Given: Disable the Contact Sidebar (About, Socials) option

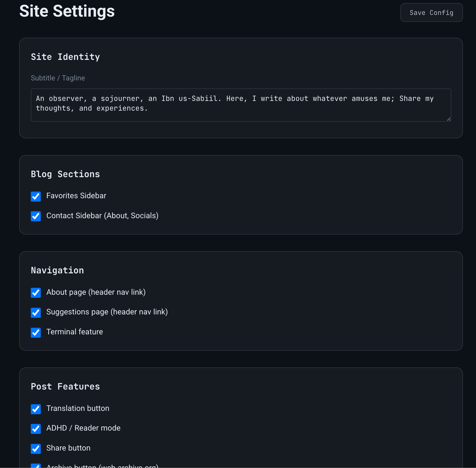Looking at the screenshot, I should [x=36, y=216].
